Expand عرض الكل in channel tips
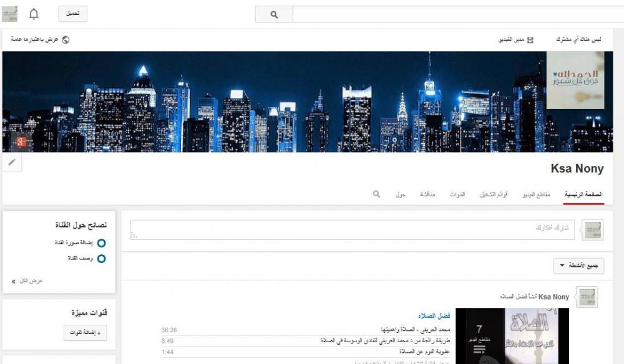Screen dimensions: 624x364 tap(27, 281)
